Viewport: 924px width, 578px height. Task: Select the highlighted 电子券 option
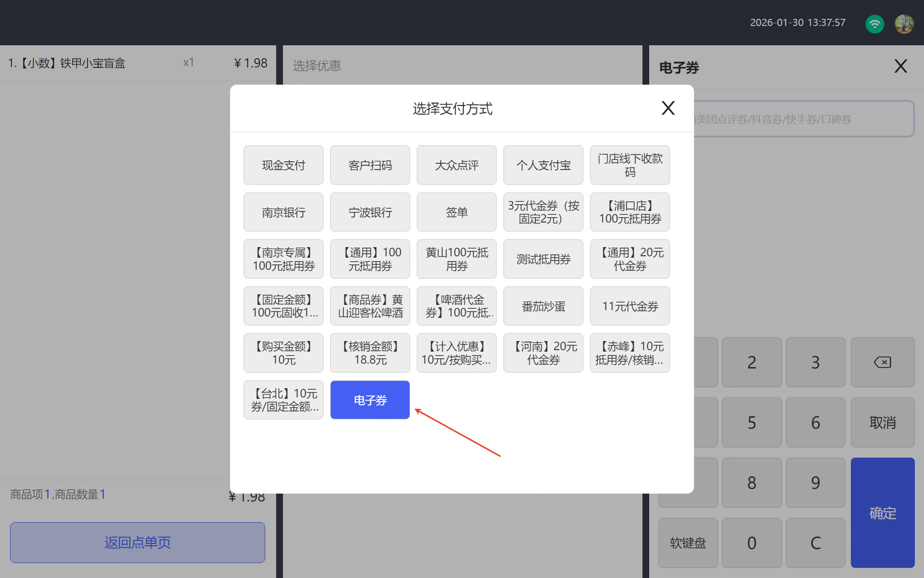point(370,400)
